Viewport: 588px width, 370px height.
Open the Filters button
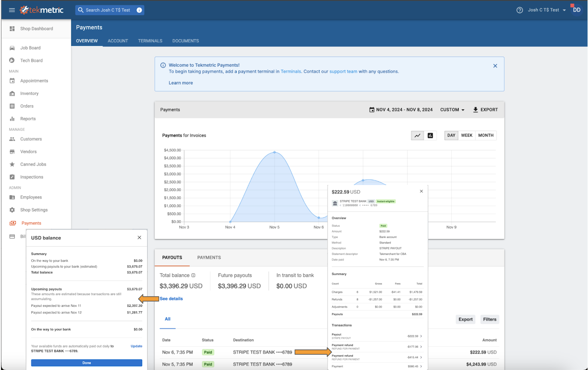tap(490, 319)
